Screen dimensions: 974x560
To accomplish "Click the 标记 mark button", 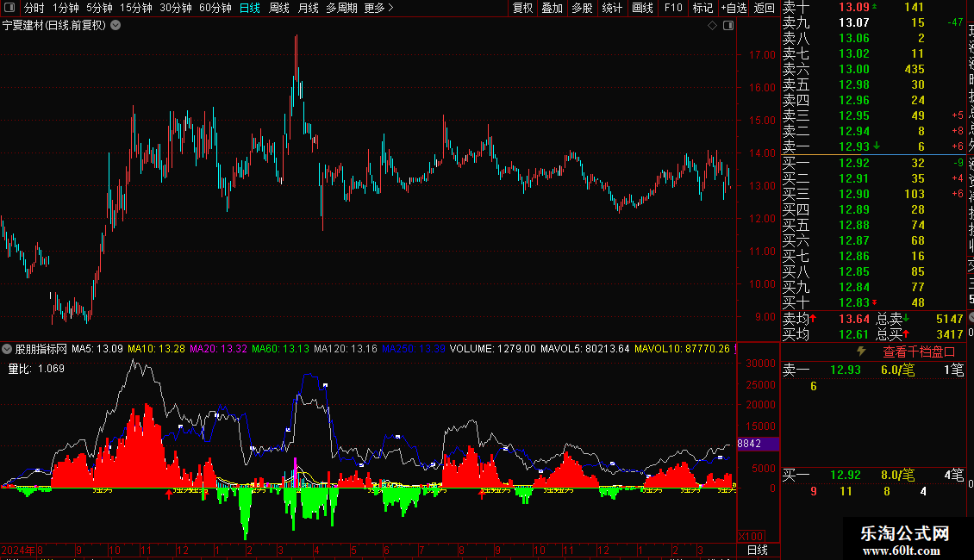I will pos(703,8).
